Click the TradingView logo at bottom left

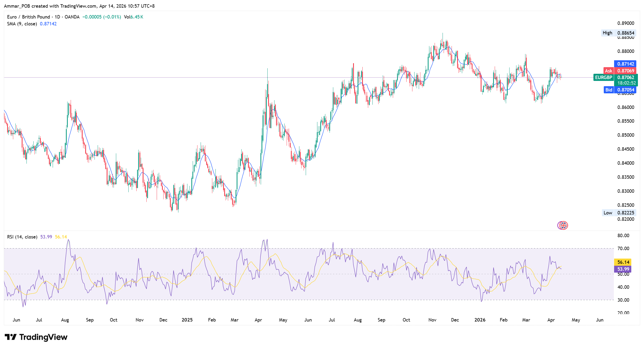pos(36,337)
